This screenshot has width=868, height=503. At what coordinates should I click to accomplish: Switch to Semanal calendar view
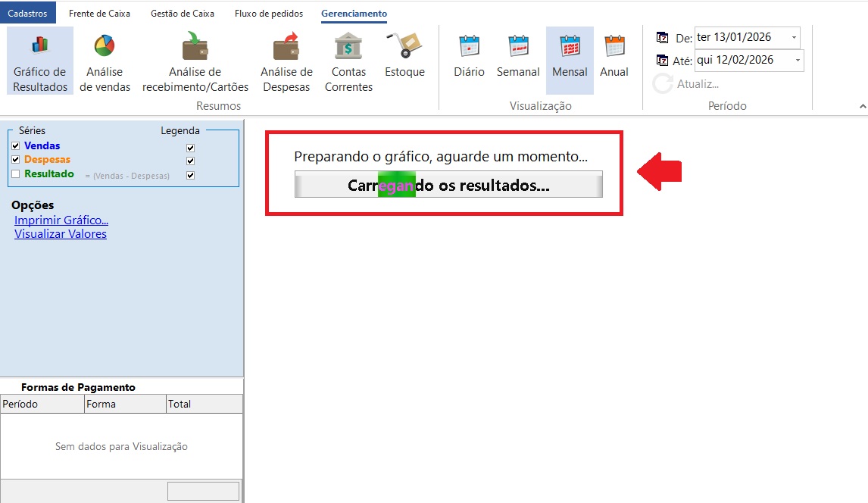(x=518, y=47)
